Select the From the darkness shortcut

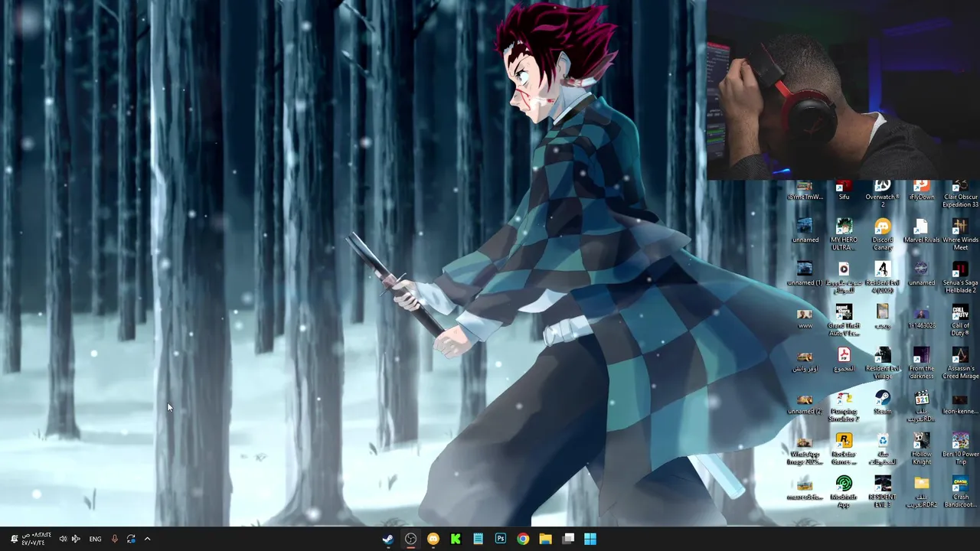click(x=922, y=362)
